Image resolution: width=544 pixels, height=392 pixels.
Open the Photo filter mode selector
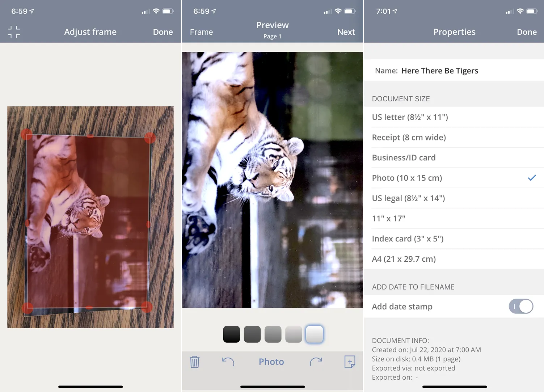(271, 362)
